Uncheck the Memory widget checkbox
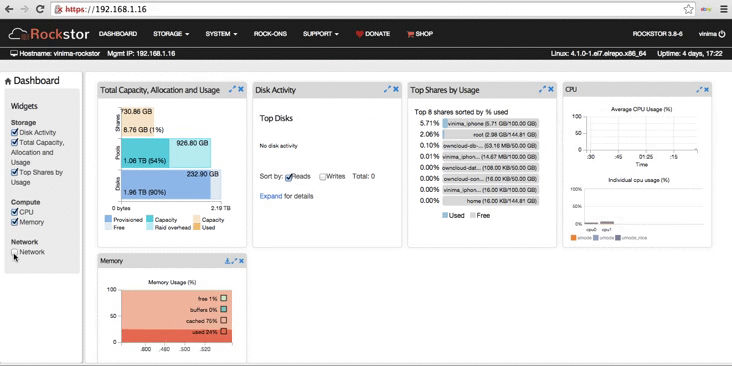 click(x=14, y=222)
